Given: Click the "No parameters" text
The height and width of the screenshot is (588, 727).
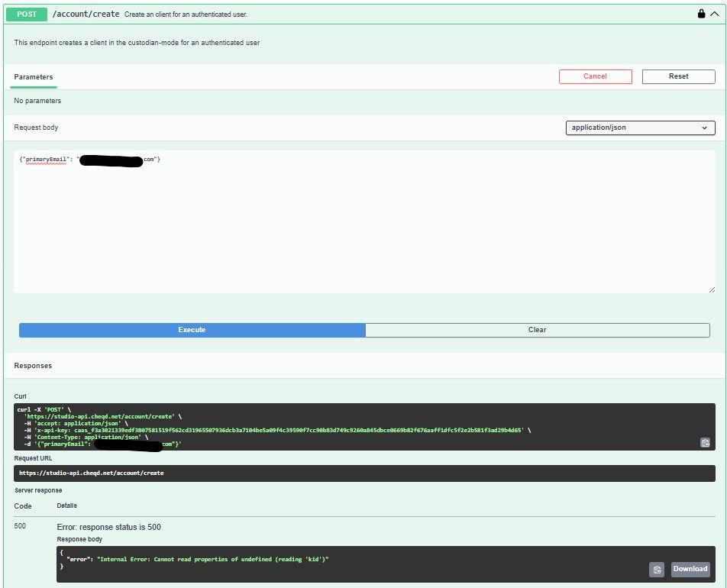Looking at the screenshot, I should coord(37,101).
